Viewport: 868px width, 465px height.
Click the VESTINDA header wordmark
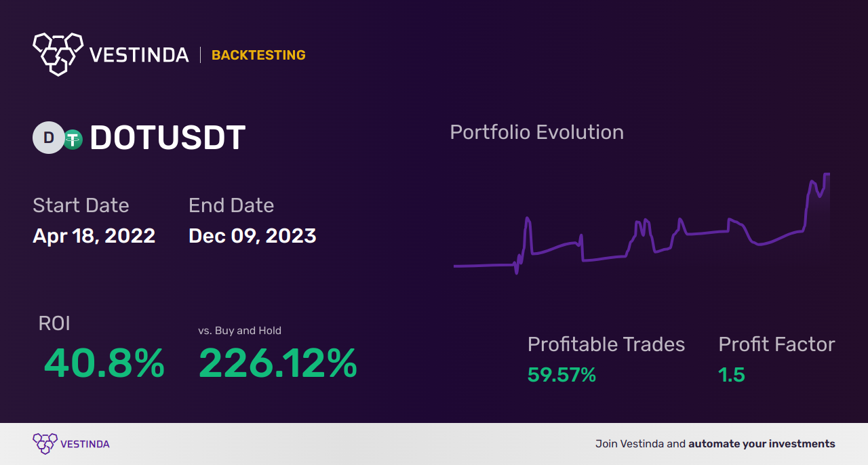(x=139, y=55)
